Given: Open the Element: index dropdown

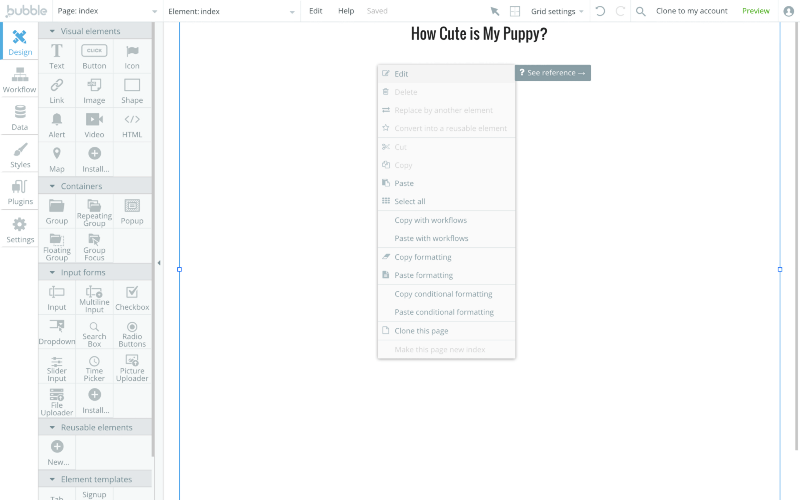Looking at the screenshot, I should [x=231, y=11].
